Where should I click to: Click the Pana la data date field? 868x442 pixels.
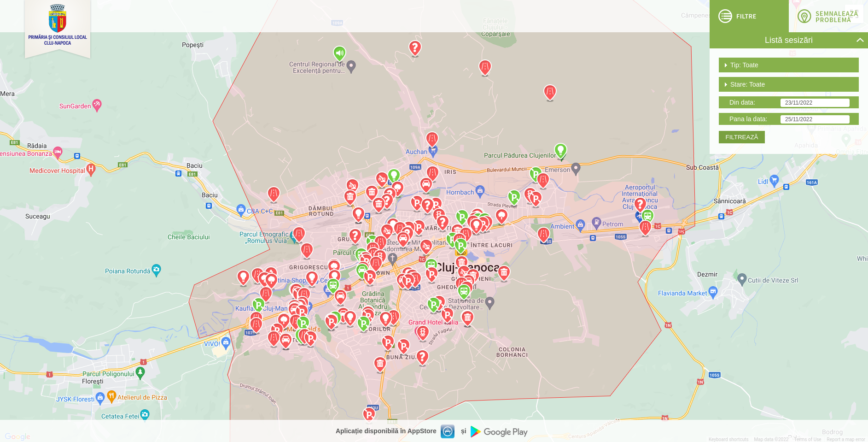click(814, 119)
